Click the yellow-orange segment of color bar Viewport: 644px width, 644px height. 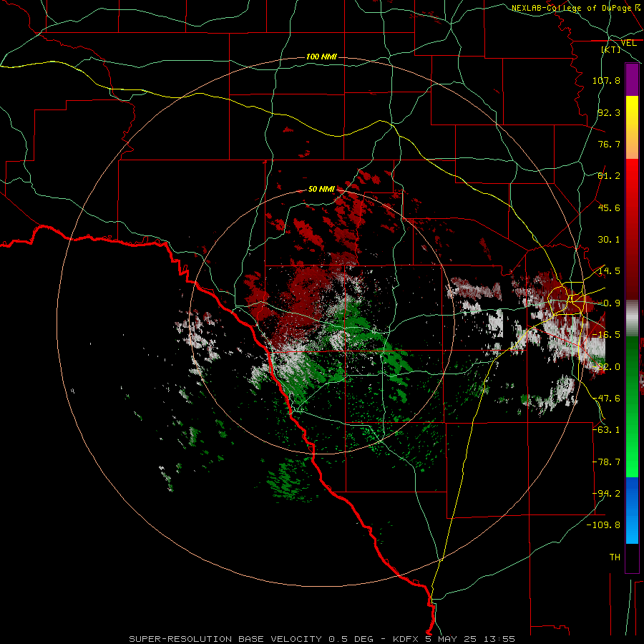[632, 127]
